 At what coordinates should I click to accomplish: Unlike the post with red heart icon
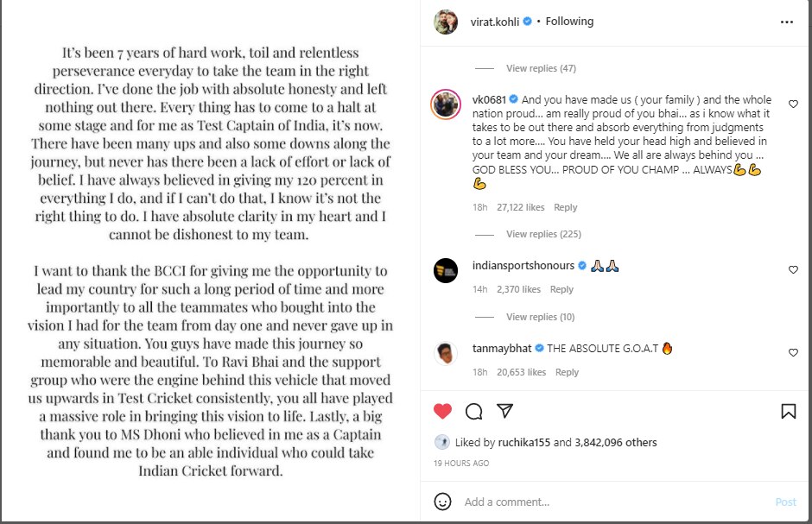[x=442, y=411]
